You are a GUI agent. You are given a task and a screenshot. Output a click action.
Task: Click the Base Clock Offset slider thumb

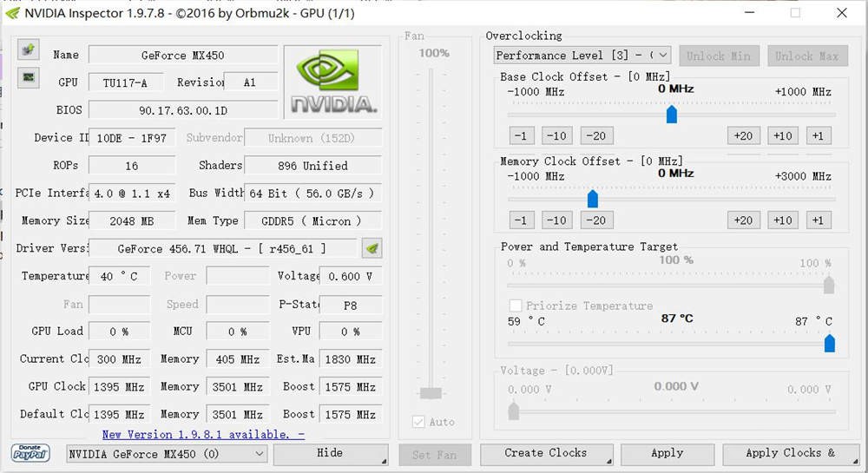click(x=672, y=114)
